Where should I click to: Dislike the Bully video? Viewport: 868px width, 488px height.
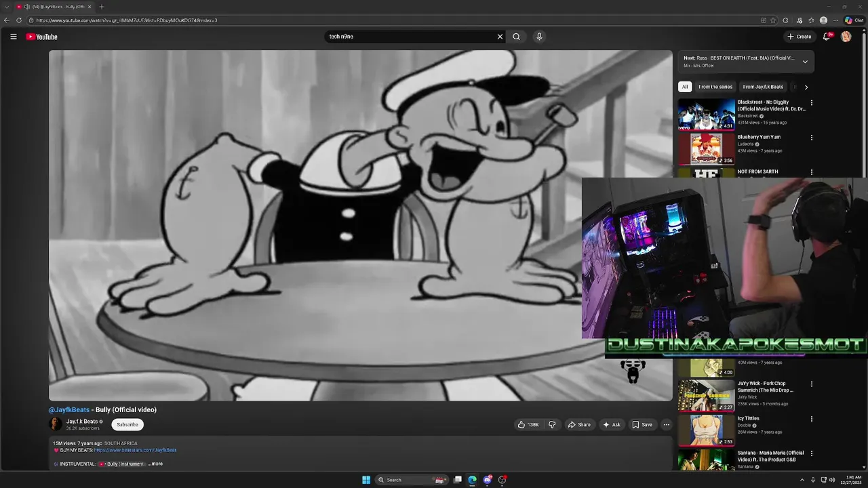click(x=552, y=425)
